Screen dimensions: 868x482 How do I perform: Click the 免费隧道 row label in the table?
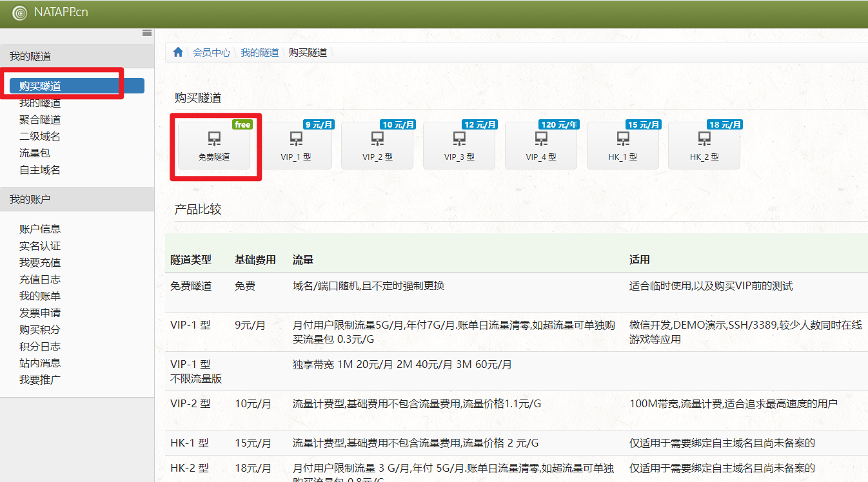[x=191, y=286]
